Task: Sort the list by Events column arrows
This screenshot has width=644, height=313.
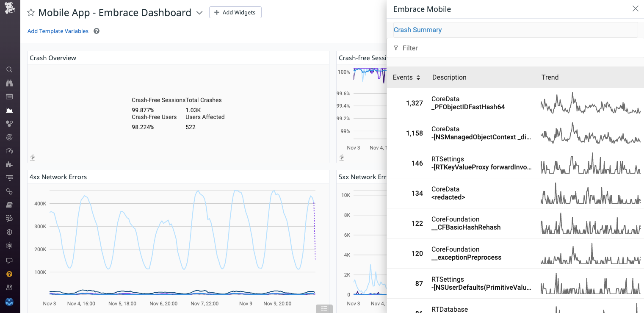Action: click(418, 78)
